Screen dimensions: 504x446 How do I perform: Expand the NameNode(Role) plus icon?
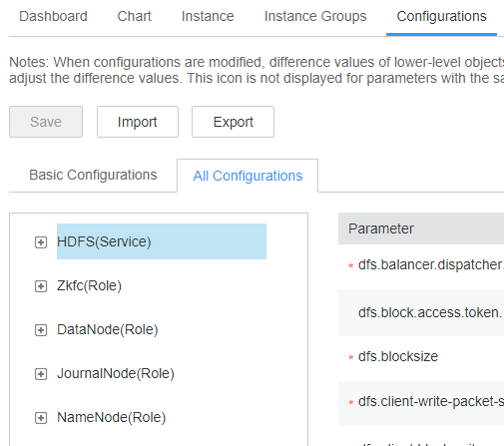41,418
